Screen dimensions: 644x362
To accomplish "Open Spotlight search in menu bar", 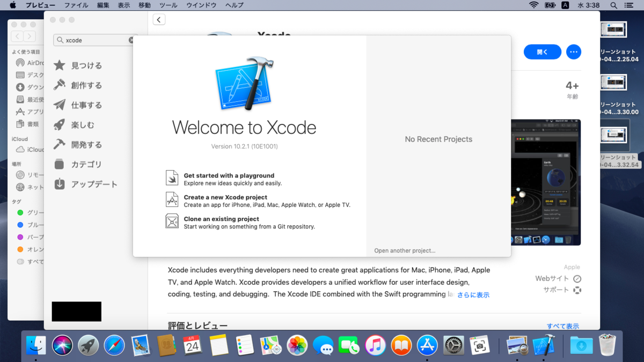I will 614,5.
